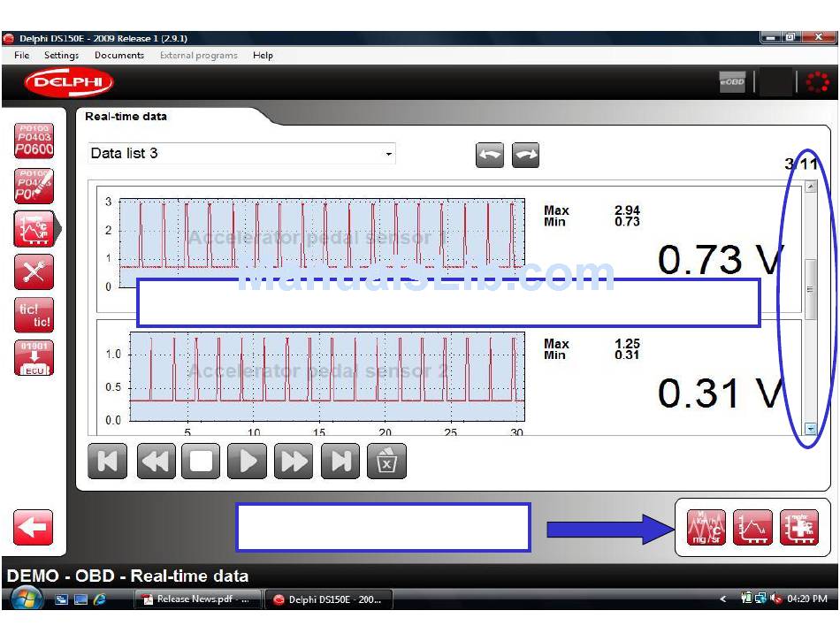Image resolution: width=840 pixels, height=641 pixels.
Task: Click the 04:20 PM clock
Action: point(806,599)
